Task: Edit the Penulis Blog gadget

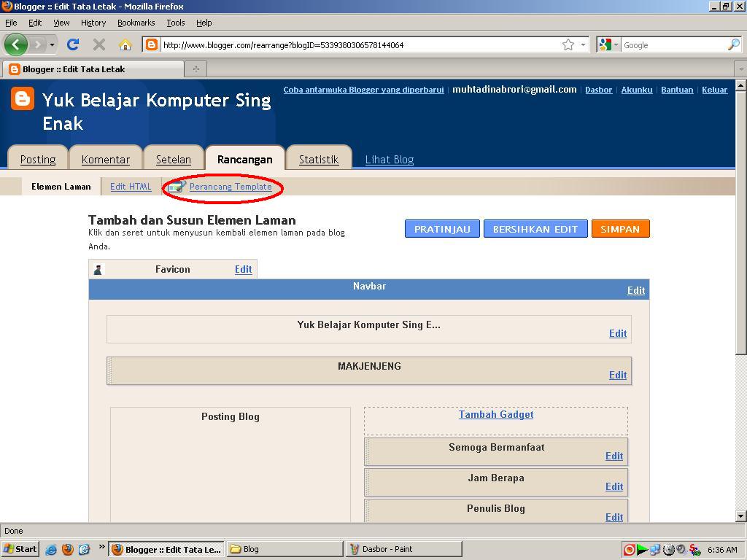Action: (x=614, y=517)
